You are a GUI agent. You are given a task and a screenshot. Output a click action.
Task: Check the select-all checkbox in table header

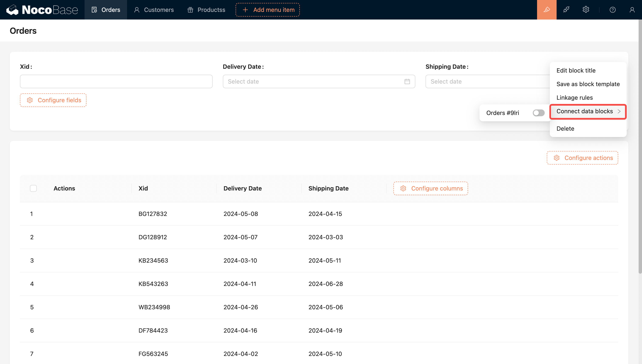point(33,188)
